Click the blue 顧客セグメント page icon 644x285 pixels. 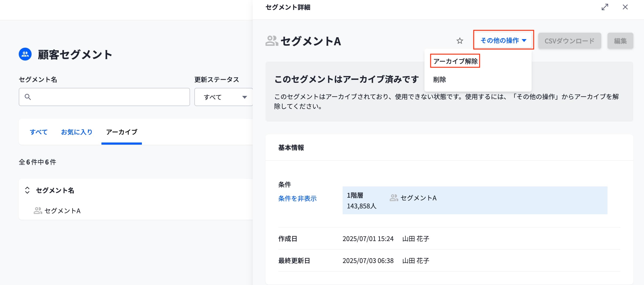(x=25, y=54)
